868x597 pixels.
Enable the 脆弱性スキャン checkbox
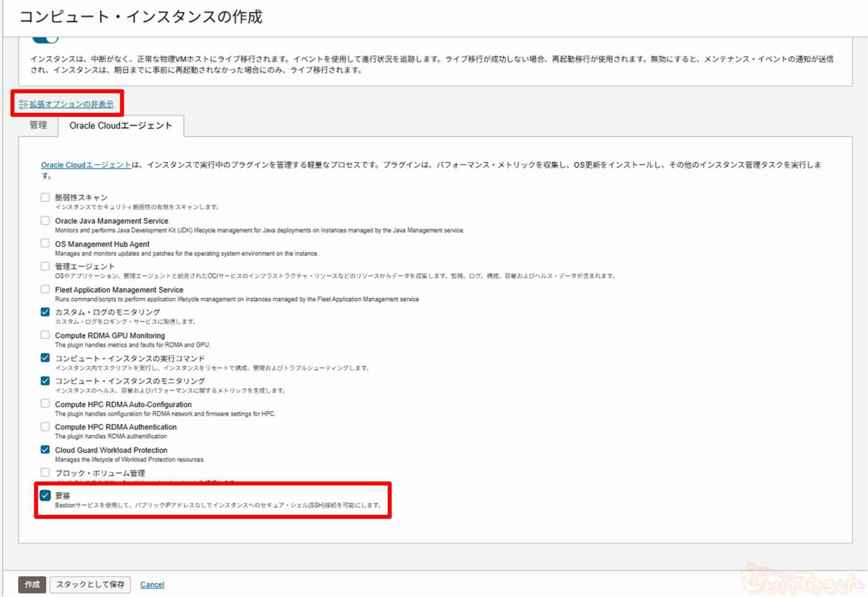tap(45, 198)
